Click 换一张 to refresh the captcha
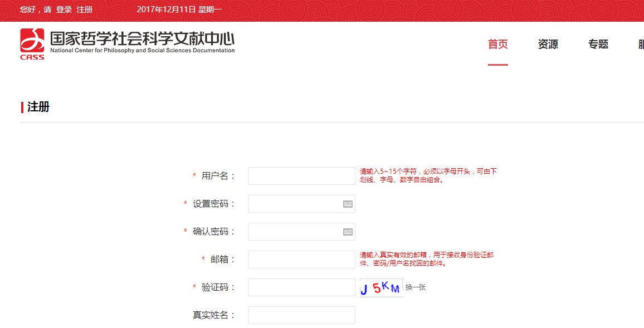 pyautogui.click(x=417, y=287)
